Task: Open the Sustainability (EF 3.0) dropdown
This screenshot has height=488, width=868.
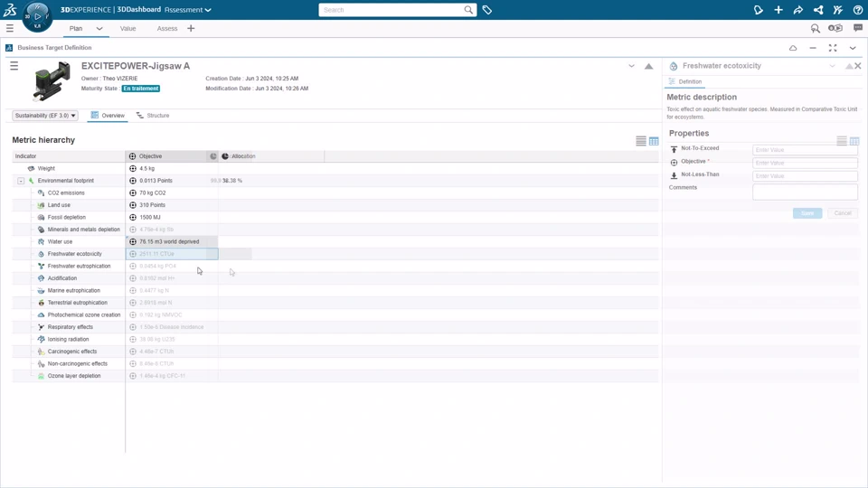Action: pos(45,116)
